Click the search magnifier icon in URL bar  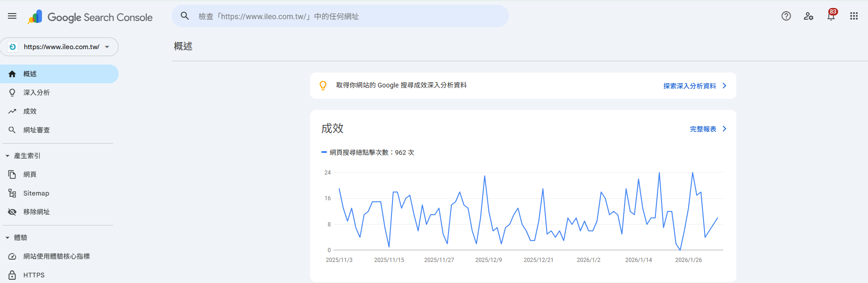pyautogui.click(x=185, y=16)
